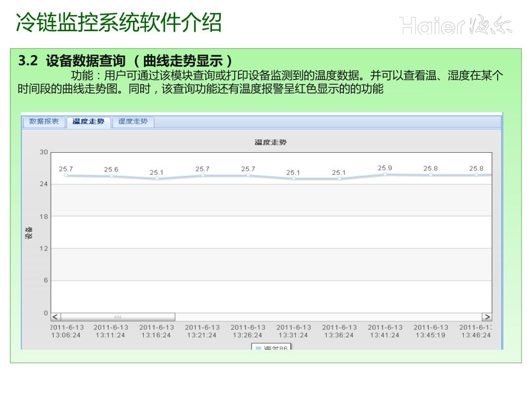Click the data point labeled 25.9
Screen dimensions: 532x399
[x=385, y=175]
